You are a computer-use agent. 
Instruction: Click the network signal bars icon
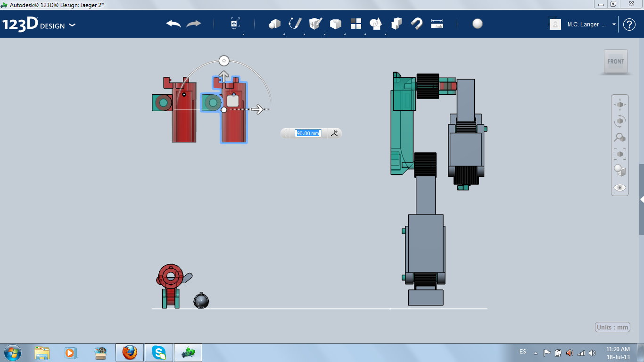pyautogui.click(x=581, y=353)
